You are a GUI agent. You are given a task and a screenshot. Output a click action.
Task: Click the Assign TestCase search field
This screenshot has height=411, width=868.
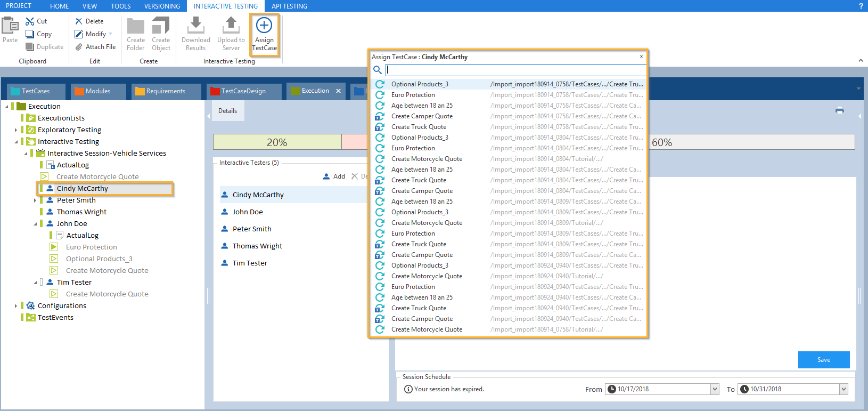515,70
